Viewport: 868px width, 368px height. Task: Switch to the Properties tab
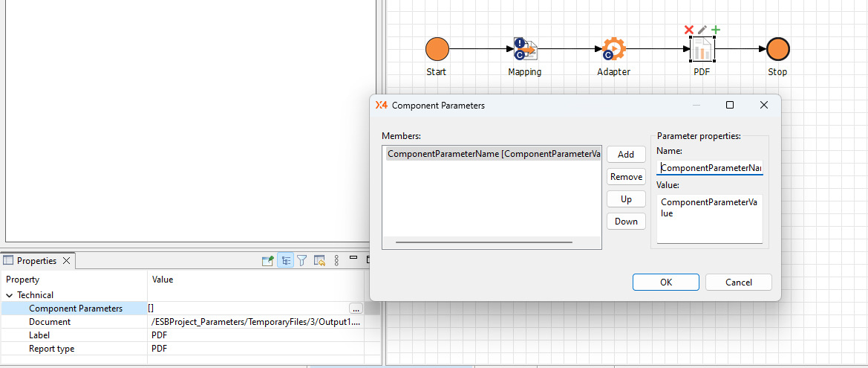click(x=36, y=261)
